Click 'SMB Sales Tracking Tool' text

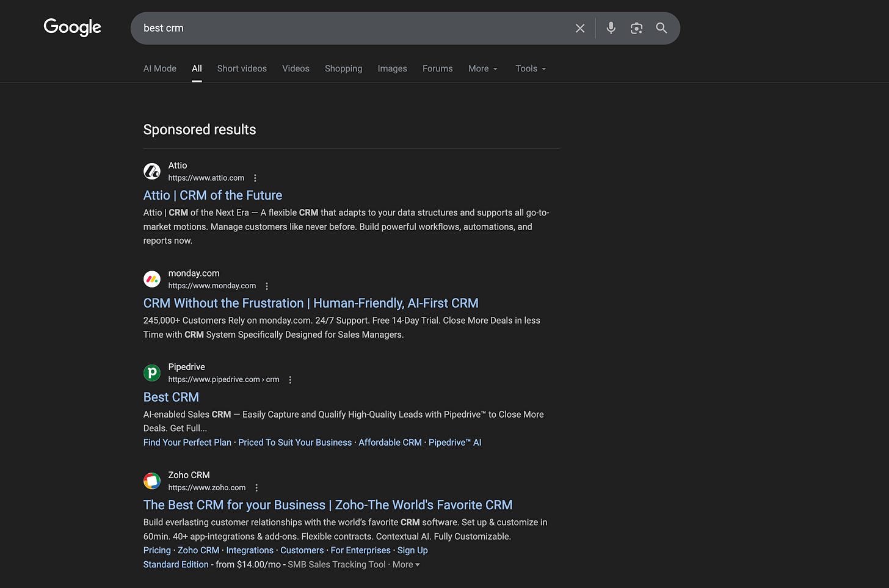coord(336,565)
